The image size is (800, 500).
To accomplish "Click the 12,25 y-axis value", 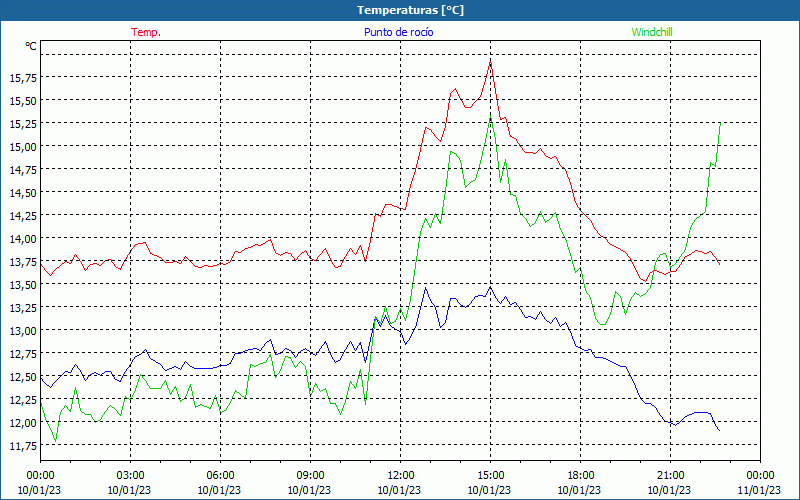I will pos(23,399).
